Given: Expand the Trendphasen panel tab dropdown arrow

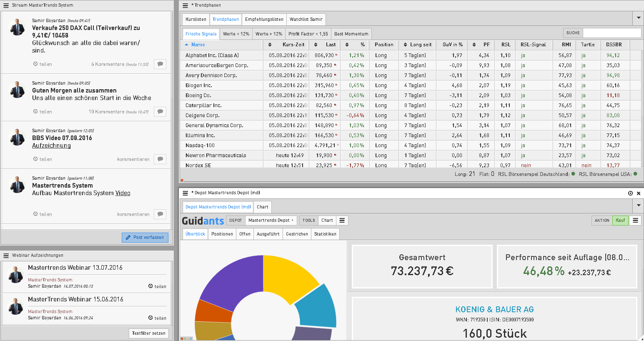Looking at the screenshot, I should pyautogui.click(x=638, y=18).
